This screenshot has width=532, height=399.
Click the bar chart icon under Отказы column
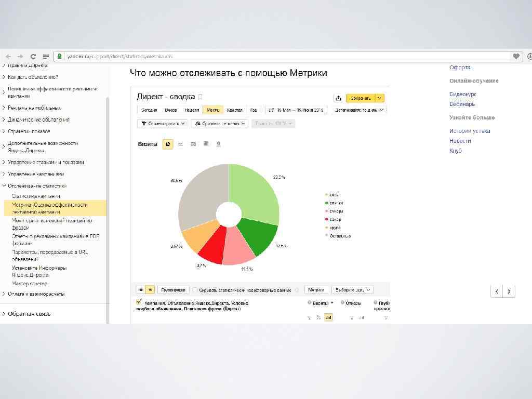pyautogui.click(x=362, y=317)
